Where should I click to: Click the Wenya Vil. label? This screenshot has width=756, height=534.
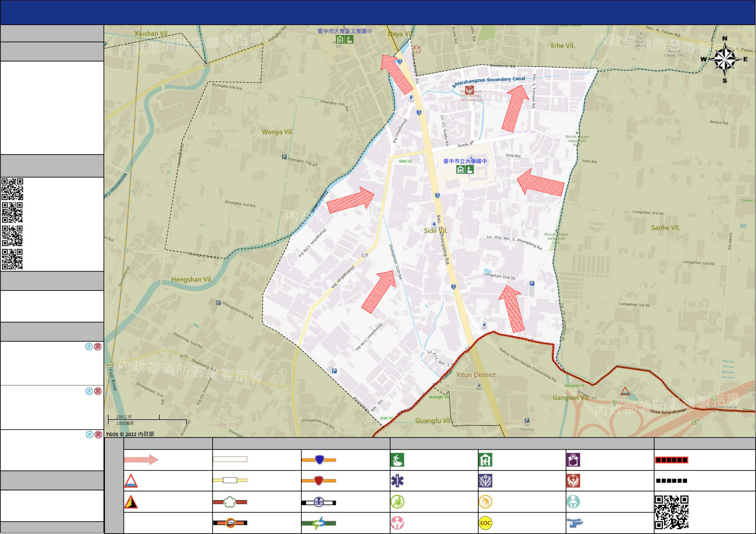pyautogui.click(x=277, y=132)
